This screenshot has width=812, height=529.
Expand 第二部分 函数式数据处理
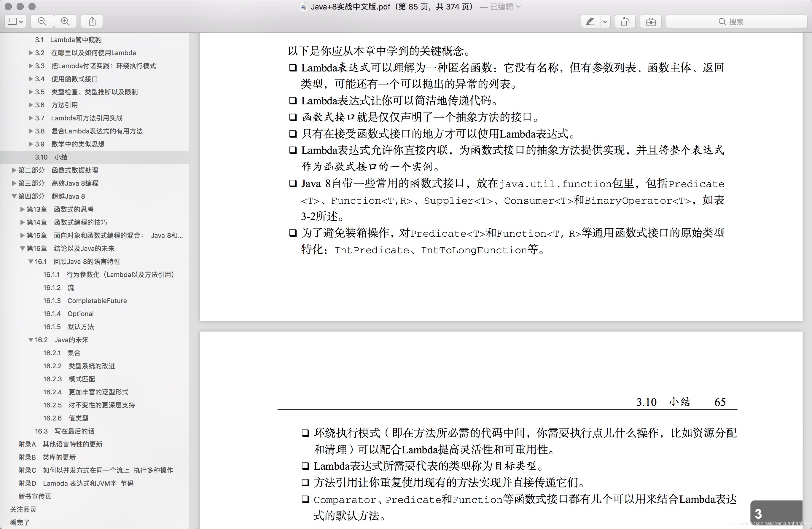[x=14, y=170]
